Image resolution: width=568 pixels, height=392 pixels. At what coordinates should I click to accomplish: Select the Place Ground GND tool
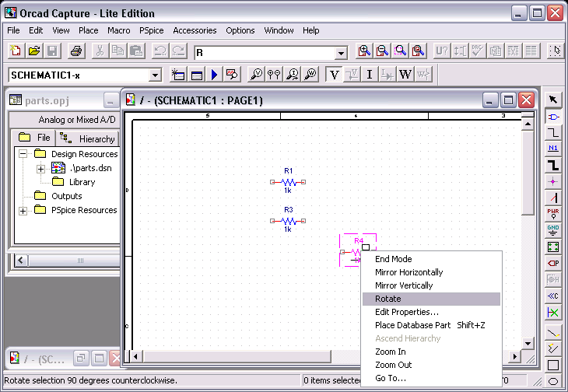click(553, 230)
